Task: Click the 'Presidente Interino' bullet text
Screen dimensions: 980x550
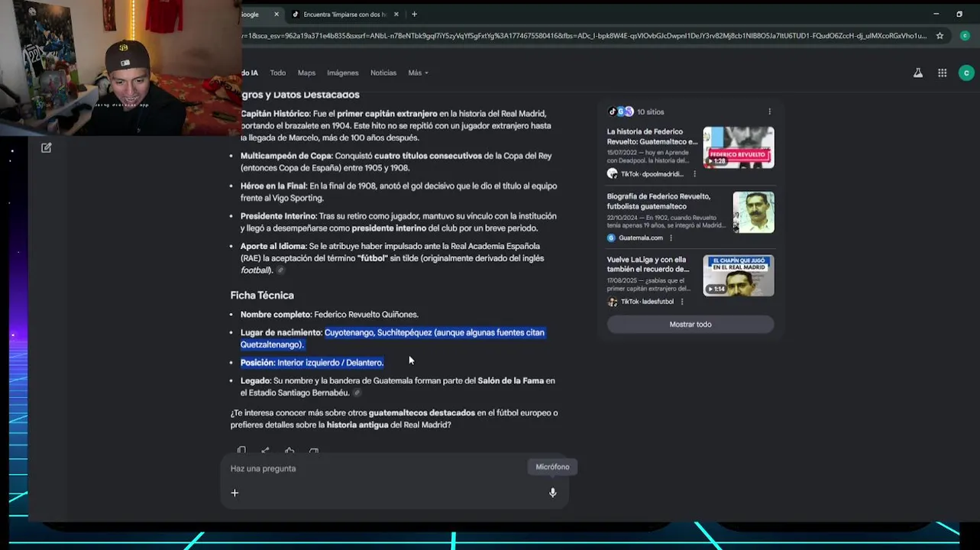Action: point(399,222)
